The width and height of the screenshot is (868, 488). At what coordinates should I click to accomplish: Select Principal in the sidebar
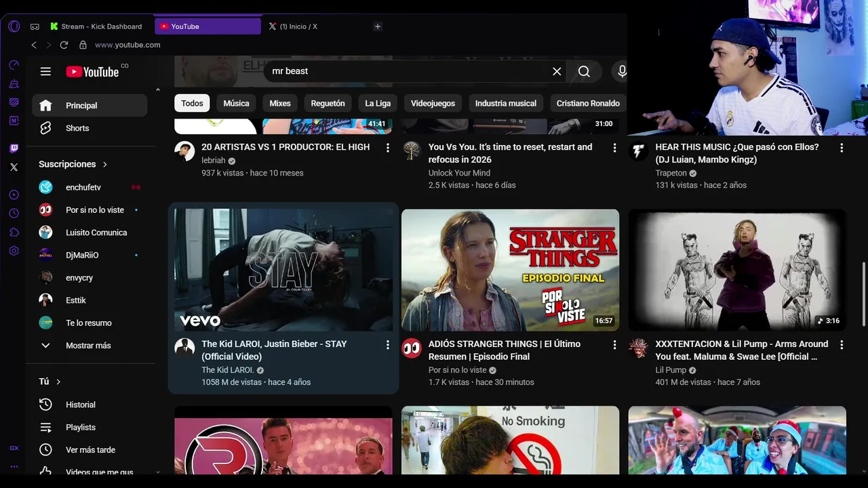90,106
